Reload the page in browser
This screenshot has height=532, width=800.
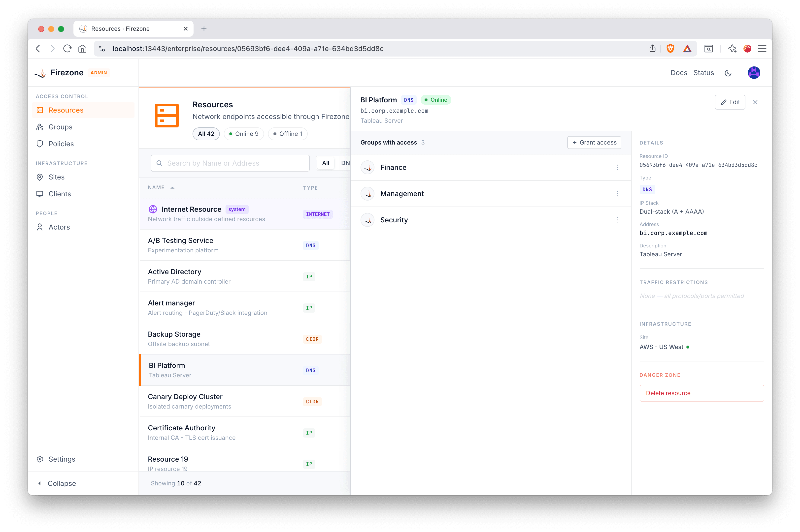(67, 49)
